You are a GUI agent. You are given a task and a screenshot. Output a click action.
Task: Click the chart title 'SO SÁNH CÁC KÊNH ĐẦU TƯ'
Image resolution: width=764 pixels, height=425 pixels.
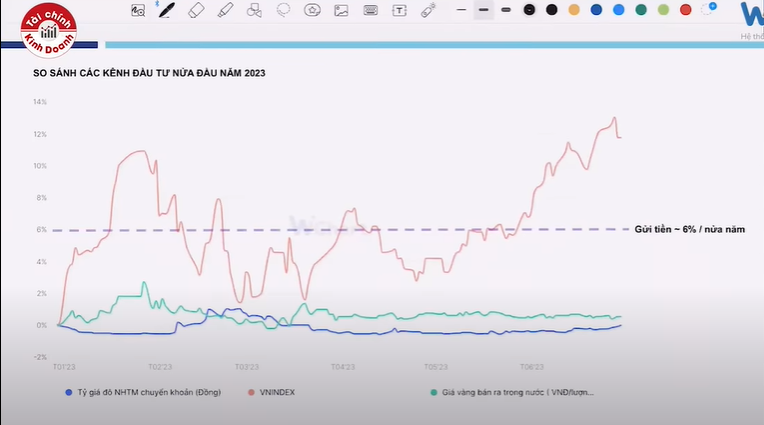click(x=149, y=73)
